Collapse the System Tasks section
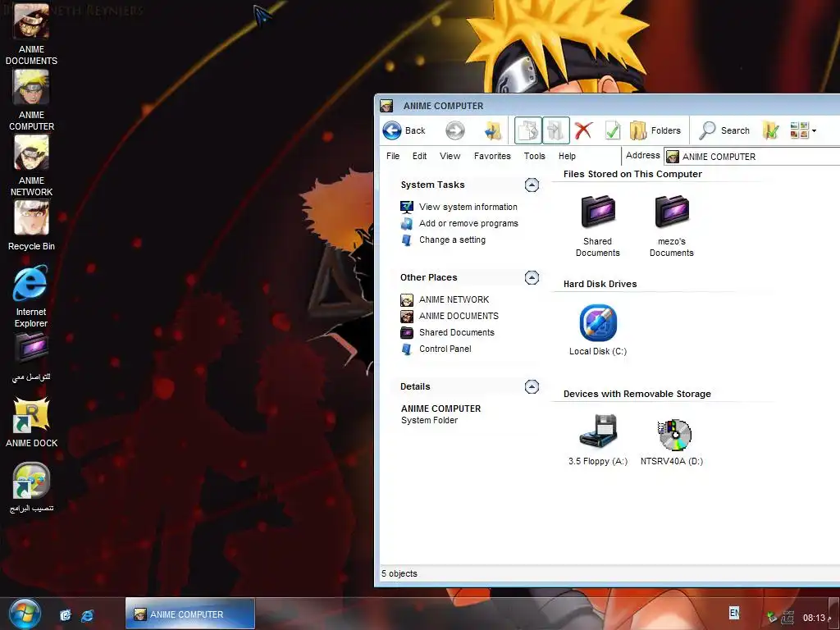The image size is (840, 630). [532, 185]
